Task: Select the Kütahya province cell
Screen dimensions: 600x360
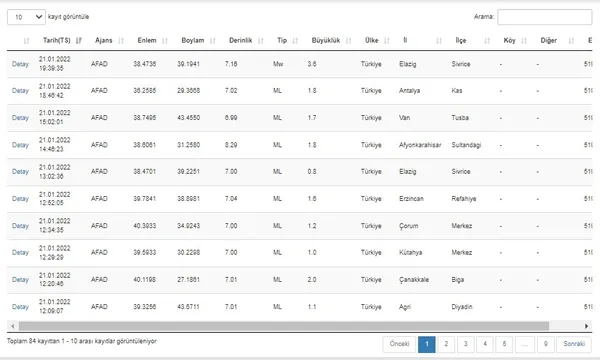Action: (410, 252)
